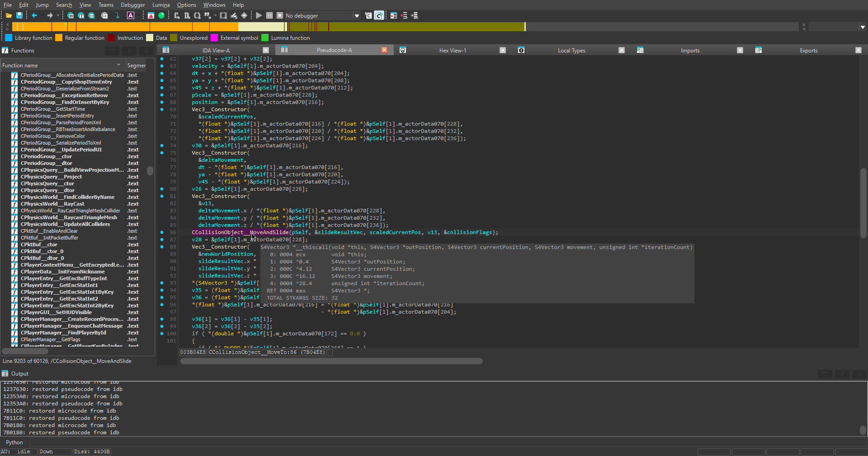Click the red triangle toolbar icon
Screen dimensions: 868x456
point(151,15)
